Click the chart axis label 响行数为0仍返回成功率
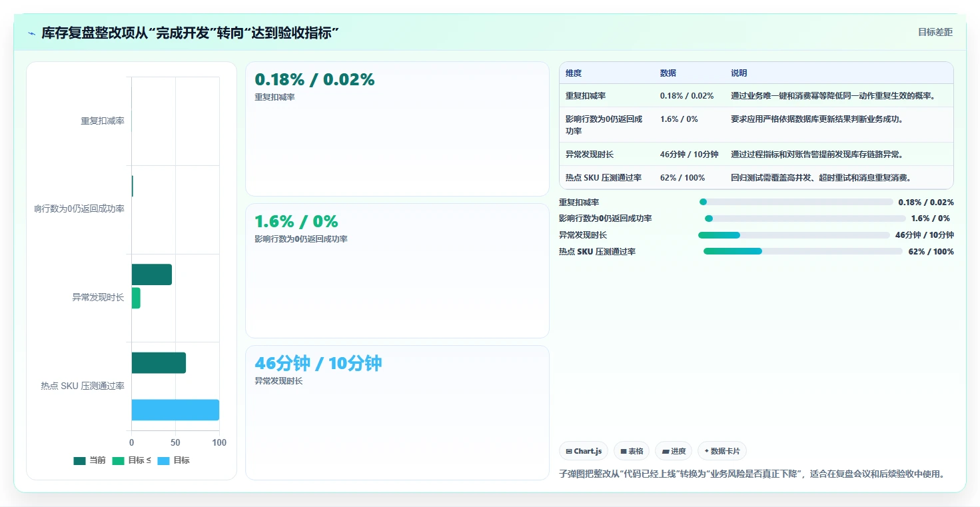The width and height of the screenshot is (980, 507). coord(79,209)
